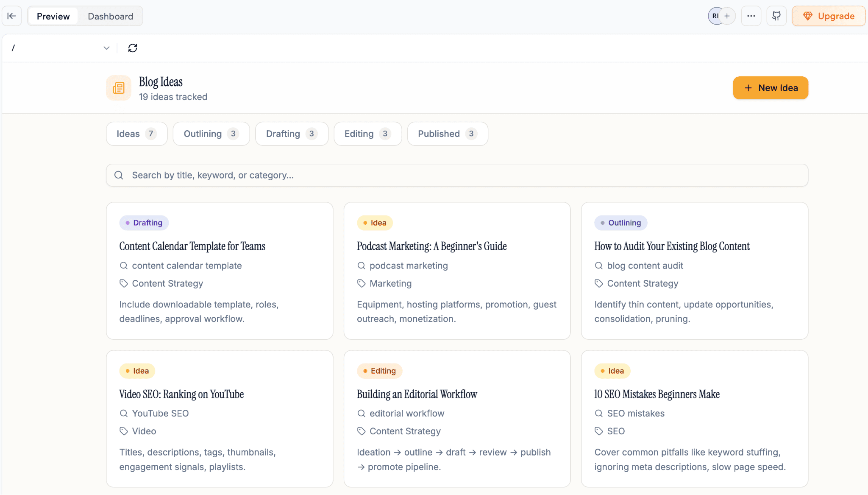Filter by the Outlining stage tab

tap(211, 134)
